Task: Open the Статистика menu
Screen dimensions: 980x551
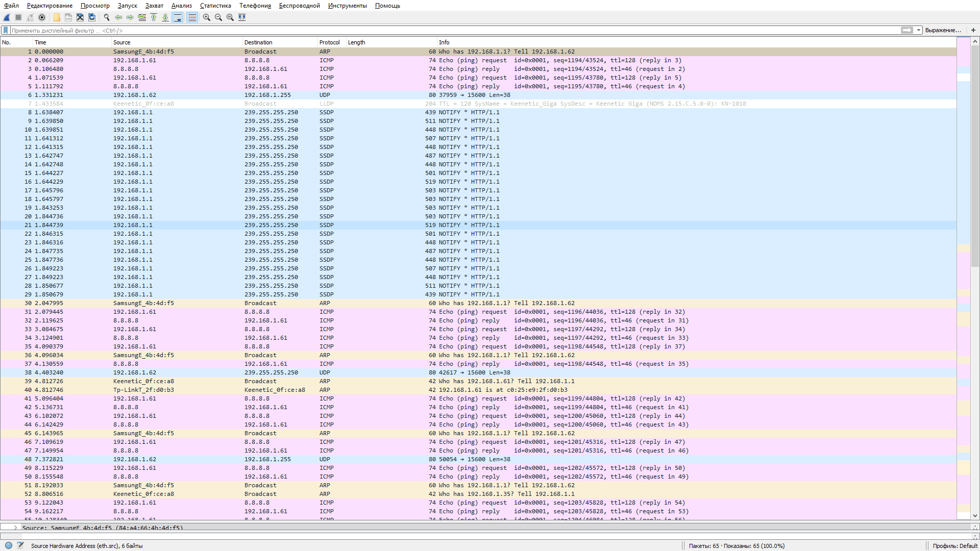Action: click(215, 6)
